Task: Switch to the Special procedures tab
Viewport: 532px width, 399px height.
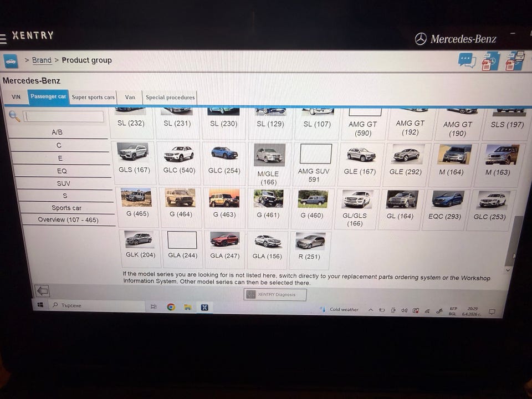Action: pyautogui.click(x=170, y=98)
